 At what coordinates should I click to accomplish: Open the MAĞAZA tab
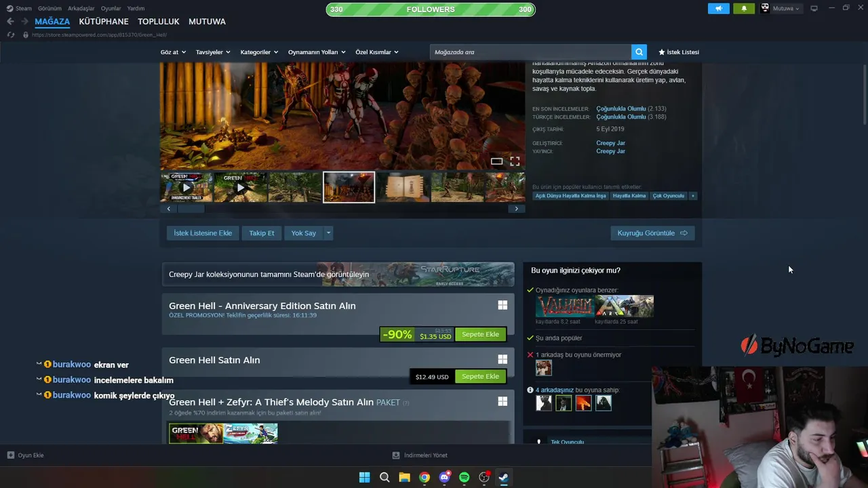pyautogui.click(x=52, y=22)
